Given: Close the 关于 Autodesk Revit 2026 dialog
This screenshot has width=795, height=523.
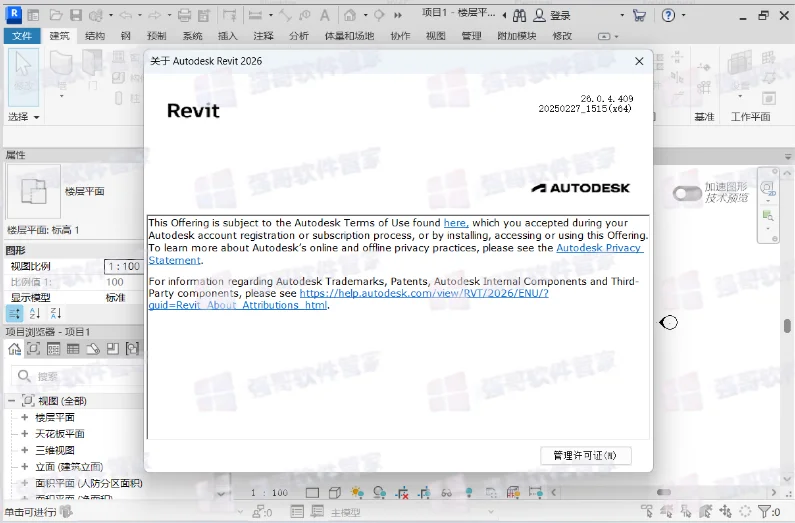Looking at the screenshot, I should click(x=639, y=61).
